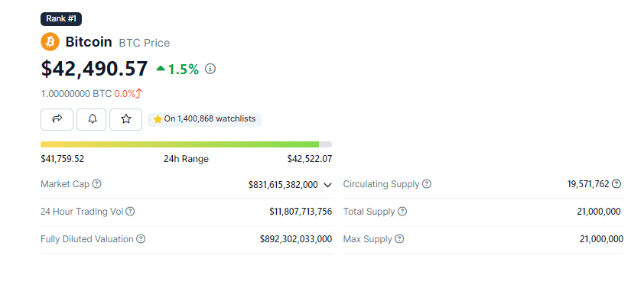Click the Bitcoin heading text
Viewport: 644px width, 285px height.
point(89,42)
